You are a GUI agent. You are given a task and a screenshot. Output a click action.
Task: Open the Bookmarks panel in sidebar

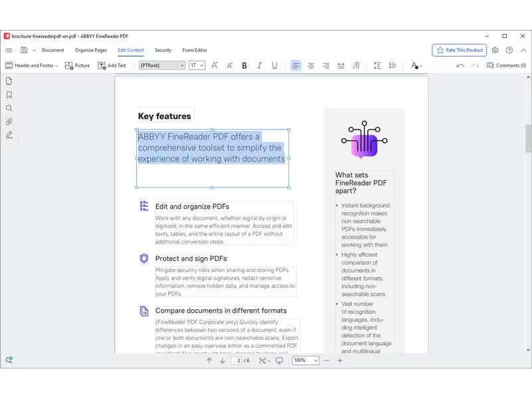9,95
